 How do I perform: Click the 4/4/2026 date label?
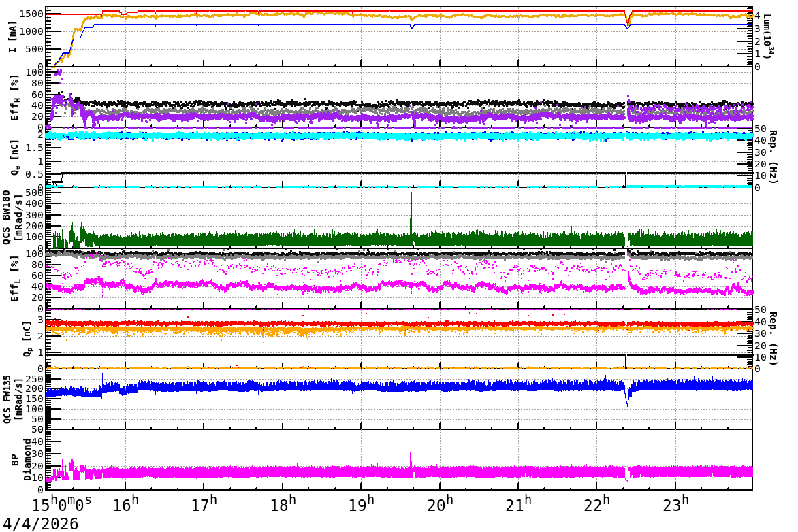(x=41, y=524)
